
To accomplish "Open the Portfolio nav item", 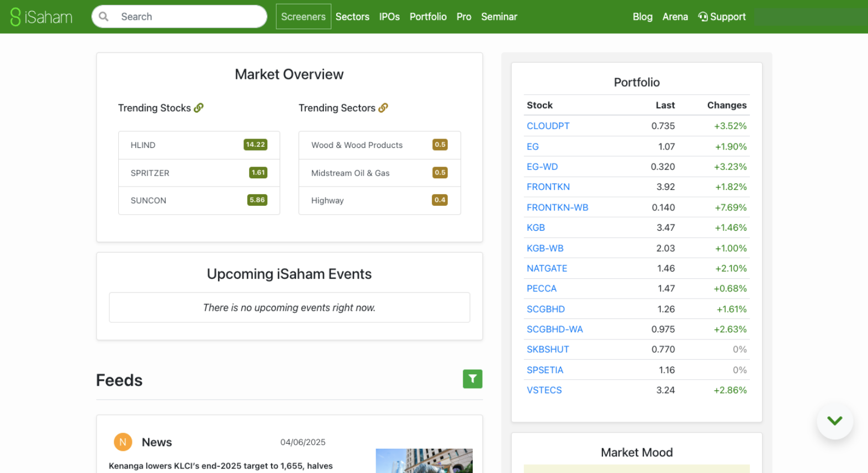I will pos(428,17).
